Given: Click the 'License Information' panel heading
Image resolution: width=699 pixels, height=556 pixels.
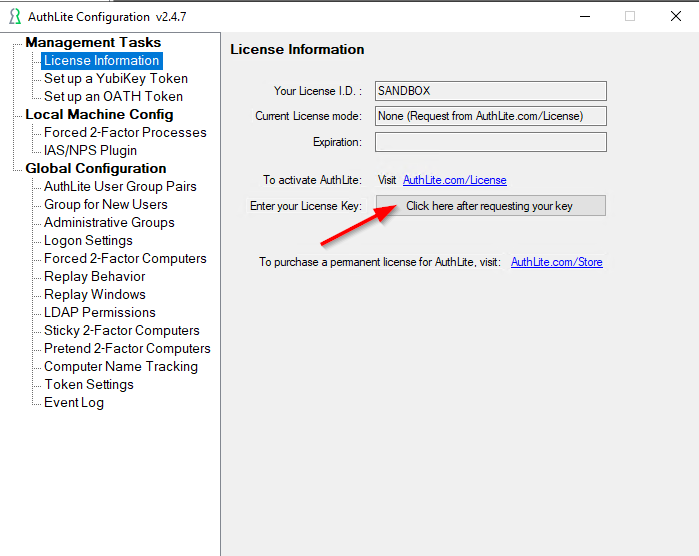Looking at the screenshot, I should point(297,49).
